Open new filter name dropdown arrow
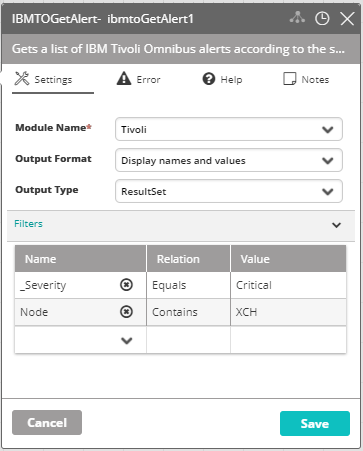This screenshot has height=451, width=363. 127,340
